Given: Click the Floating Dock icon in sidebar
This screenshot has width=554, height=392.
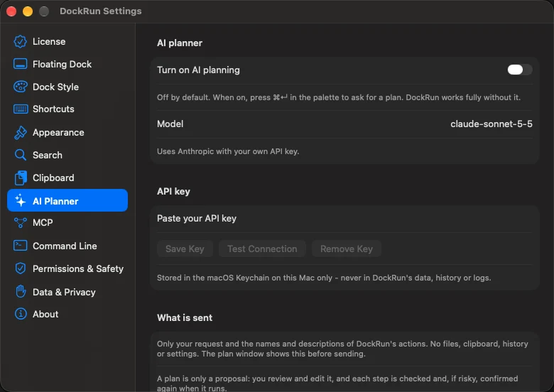Looking at the screenshot, I should coord(20,64).
